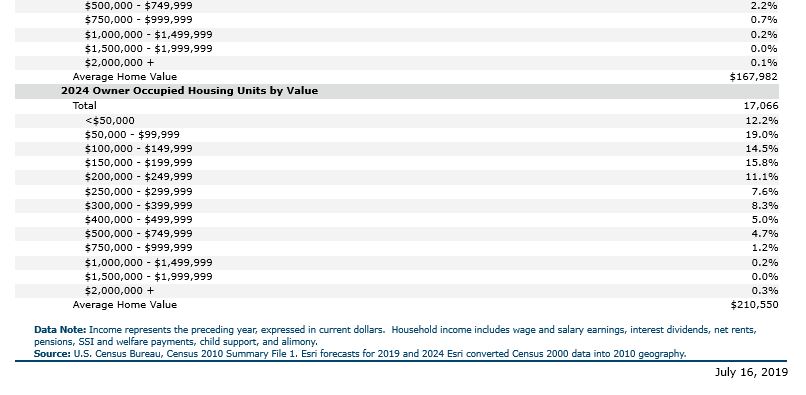The image size is (806, 395).
Task: Select the 5.0% value for $400,000 - $499,999
Action: coord(764,220)
